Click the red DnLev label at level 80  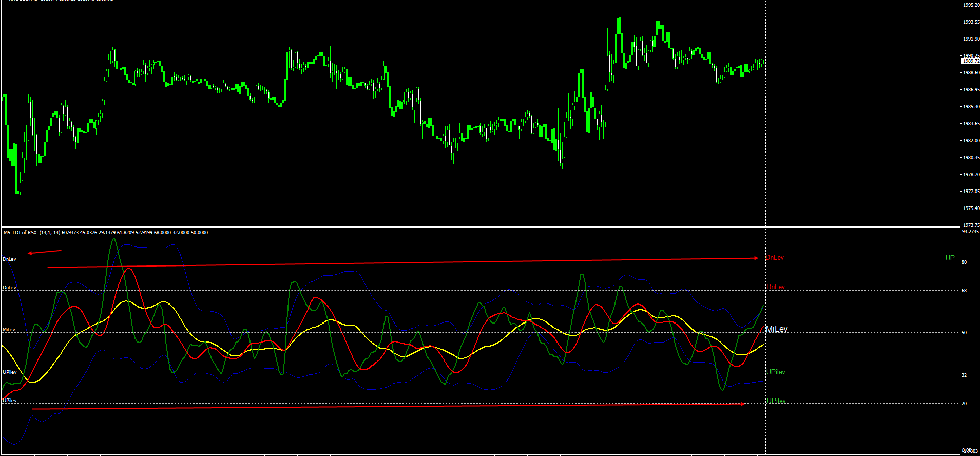pyautogui.click(x=775, y=257)
